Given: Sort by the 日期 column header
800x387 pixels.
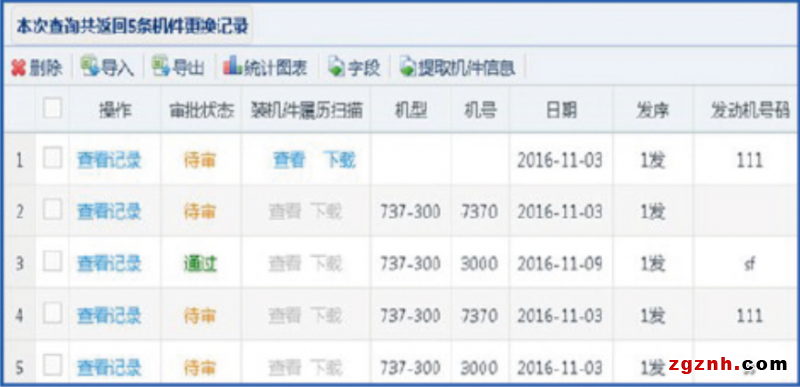Looking at the screenshot, I should point(561,110).
